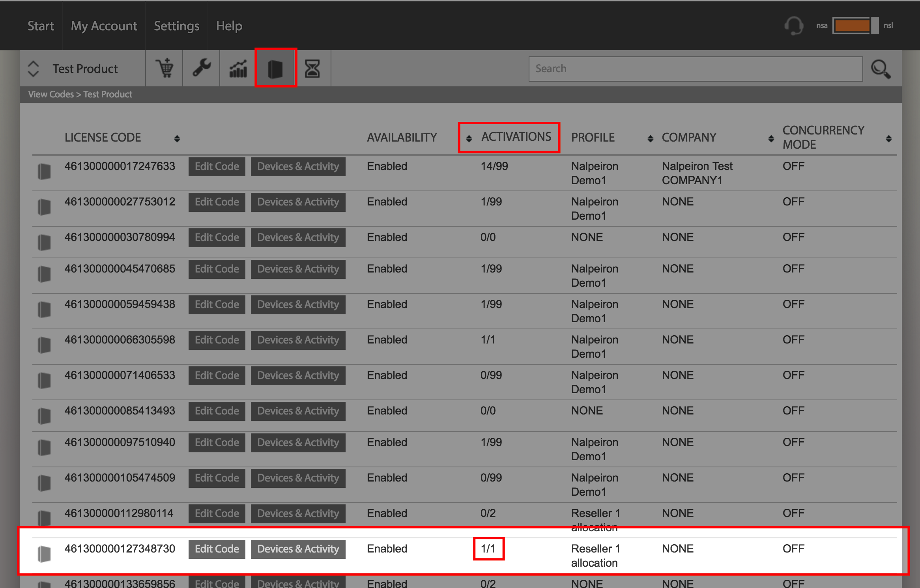Open the My Account menu
The width and height of the screenshot is (920, 588).
(104, 26)
